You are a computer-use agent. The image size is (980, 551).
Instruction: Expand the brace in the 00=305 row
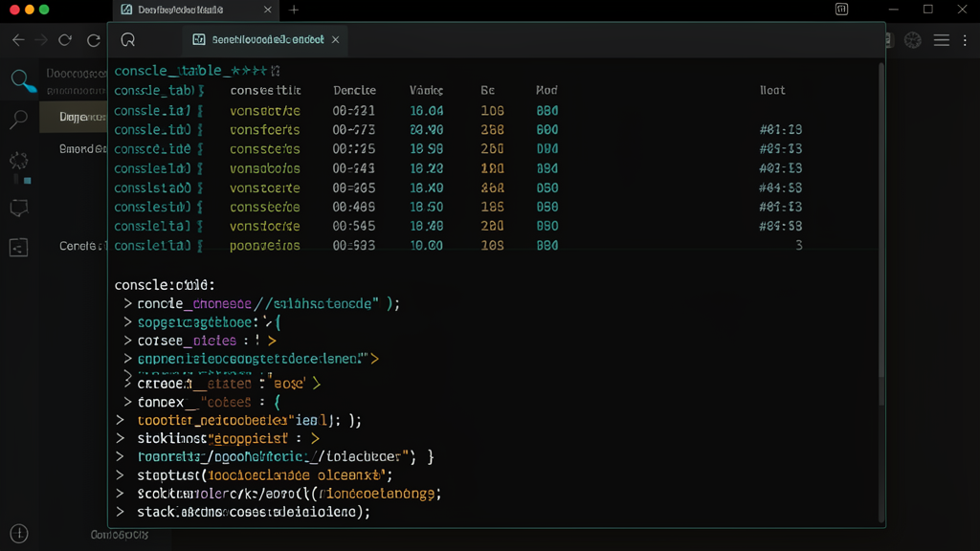pyautogui.click(x=200, y=188)
